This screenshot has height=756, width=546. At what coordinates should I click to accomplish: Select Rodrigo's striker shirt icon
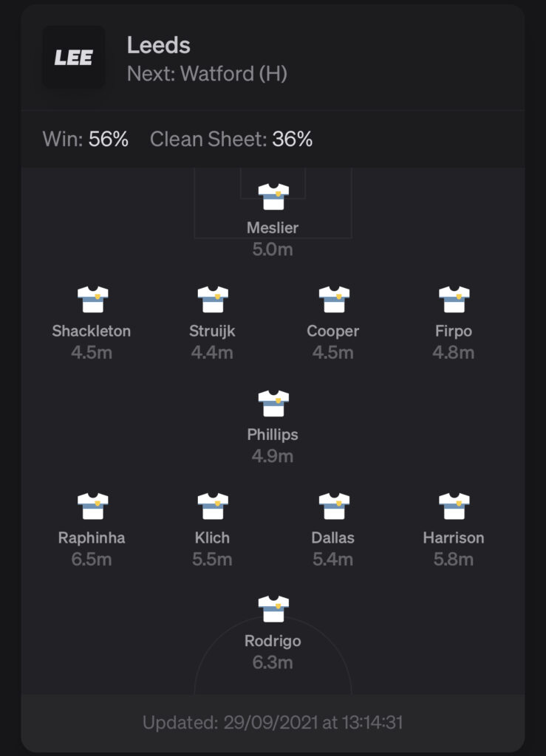273,609
